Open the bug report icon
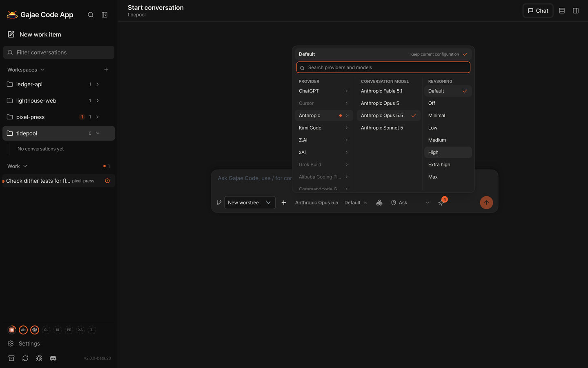This screenshot has width=588, height=368. tap(39, 358)
